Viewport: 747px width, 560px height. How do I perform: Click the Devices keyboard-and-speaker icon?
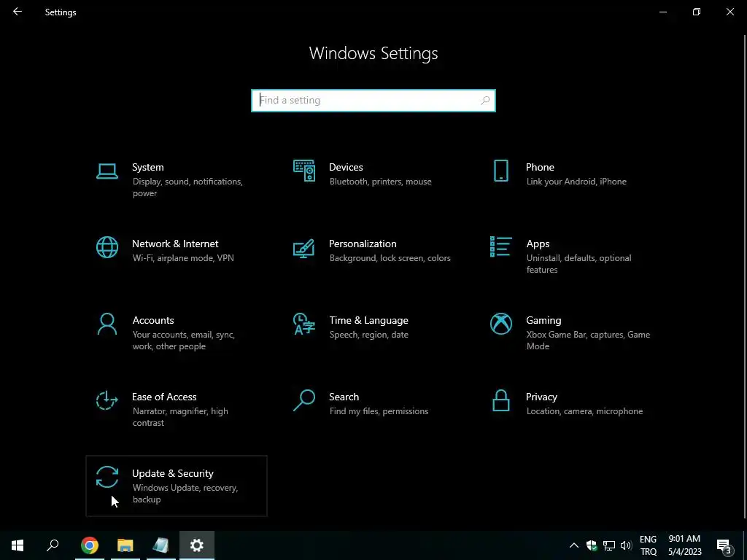304,171
